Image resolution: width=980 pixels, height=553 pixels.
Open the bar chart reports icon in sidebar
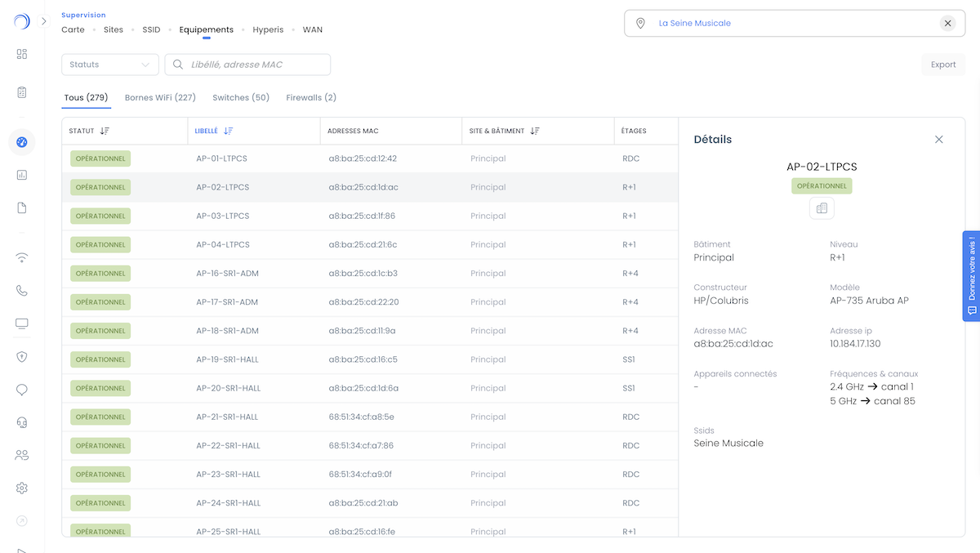pos(22,175)
